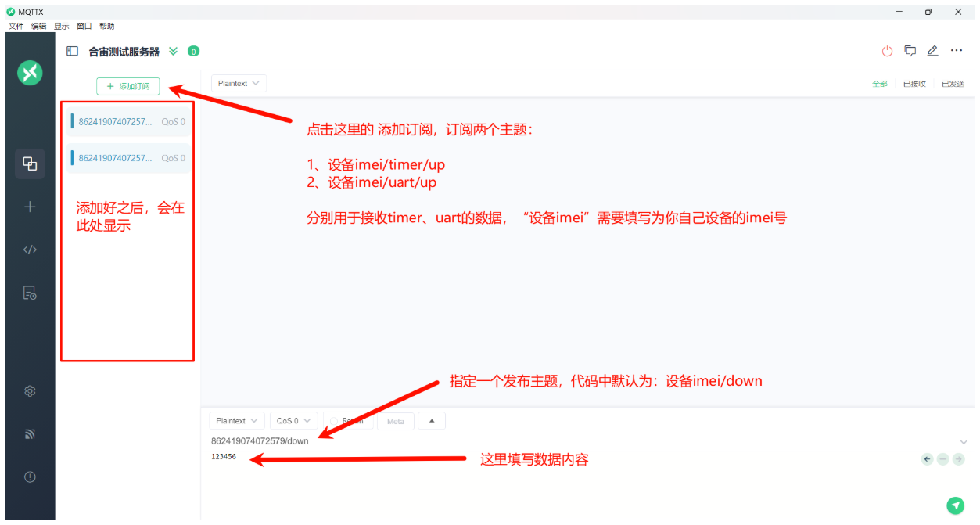Open Settings gear in sidebar

click(x=30, y=390)
